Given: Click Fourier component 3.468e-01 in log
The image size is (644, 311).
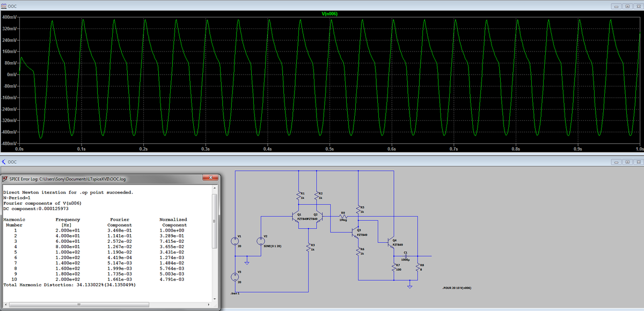Looking at the screenshot, I should [x=120, y=230].
